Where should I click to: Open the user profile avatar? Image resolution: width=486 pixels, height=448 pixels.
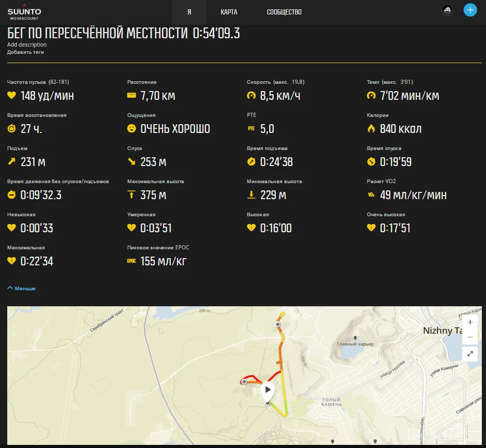pyautogui.click(x=447, y=10)
